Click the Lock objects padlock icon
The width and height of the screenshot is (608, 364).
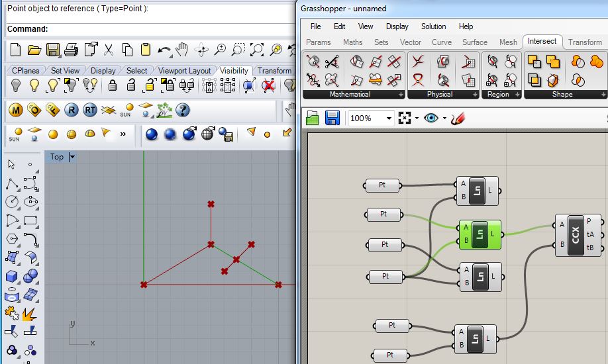coord(113,85)
